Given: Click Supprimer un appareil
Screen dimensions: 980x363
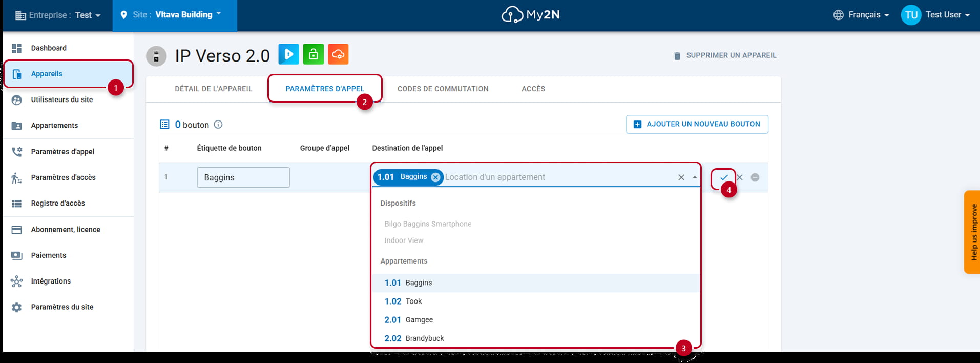Looking at the screenshot, I should pyautogui.click(x=725, y=55).
